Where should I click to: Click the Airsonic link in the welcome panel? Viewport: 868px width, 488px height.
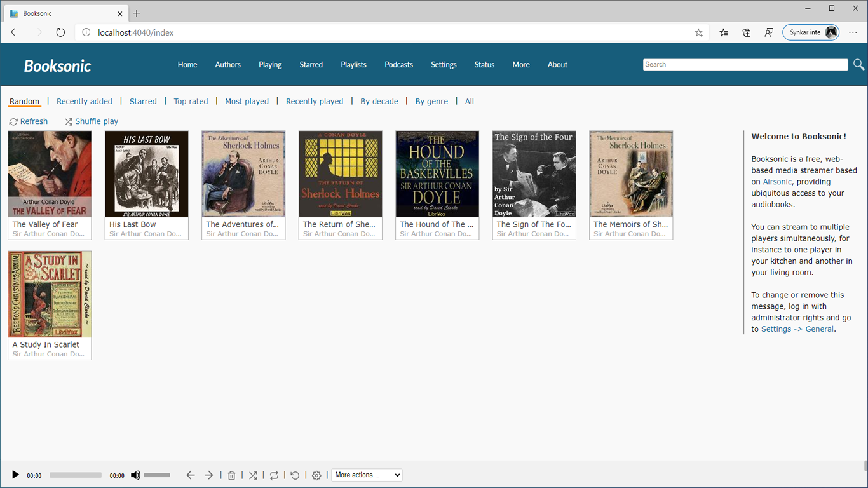pos(777,182)
